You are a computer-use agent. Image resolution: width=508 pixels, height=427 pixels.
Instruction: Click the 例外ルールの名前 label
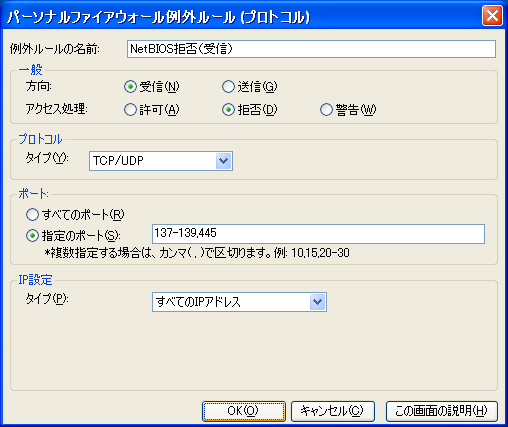pyautogui.click(x=55, y=49)
